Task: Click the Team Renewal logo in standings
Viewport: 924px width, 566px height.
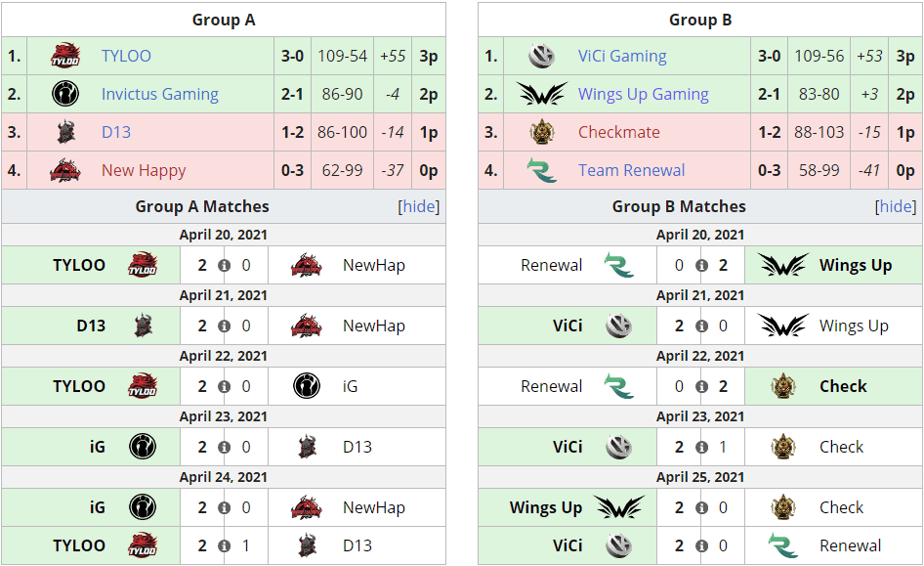Action: coord(541,170)
